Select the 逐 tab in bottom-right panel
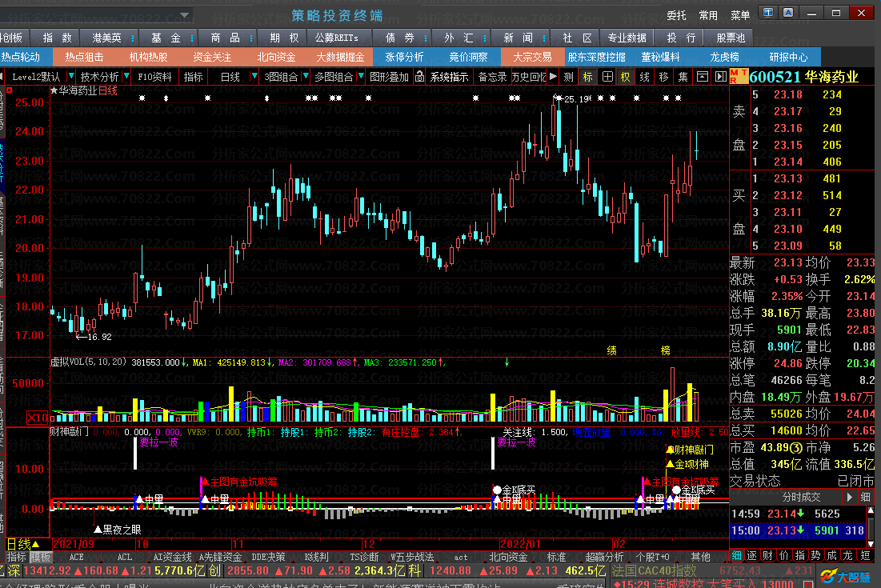881x588 pixels. click(x=752, y=555)
